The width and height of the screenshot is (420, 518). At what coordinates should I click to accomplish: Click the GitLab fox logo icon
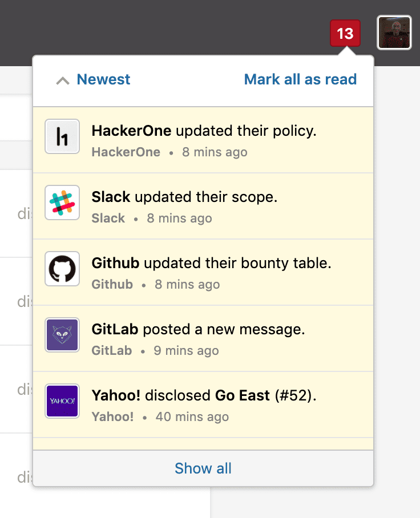[x=62, y=335]
